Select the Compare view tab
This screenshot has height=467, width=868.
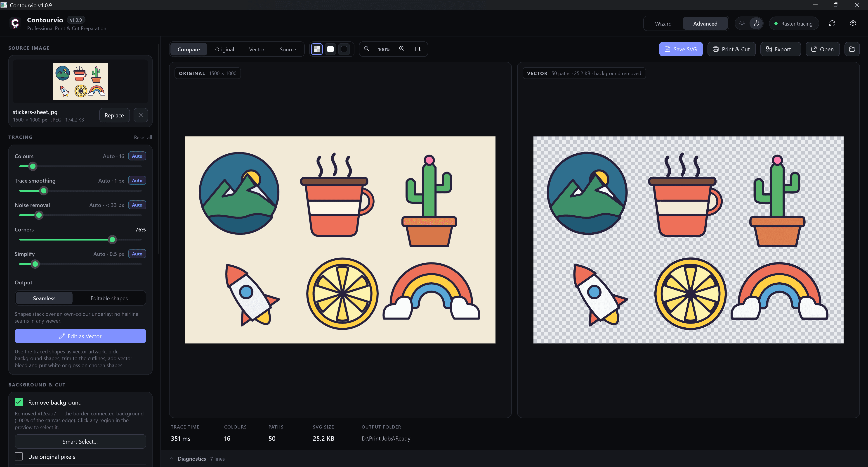point(188,49)
